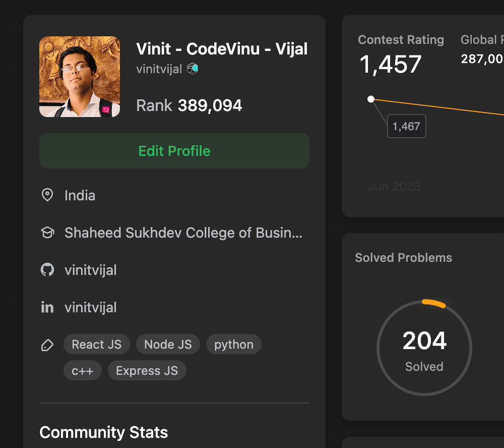Click the Contest Rating 1,457 value
The height and width of the screenshot is (448, 504).
click(x=390, y=65)
